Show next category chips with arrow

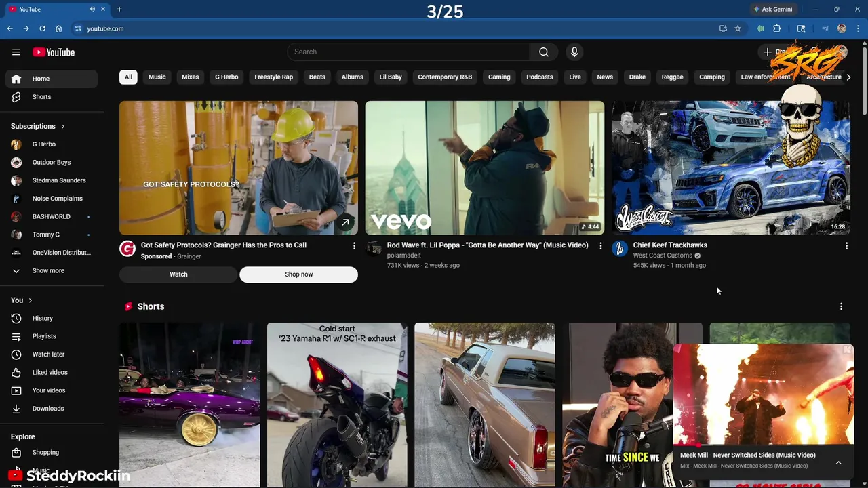pos(848,77)
